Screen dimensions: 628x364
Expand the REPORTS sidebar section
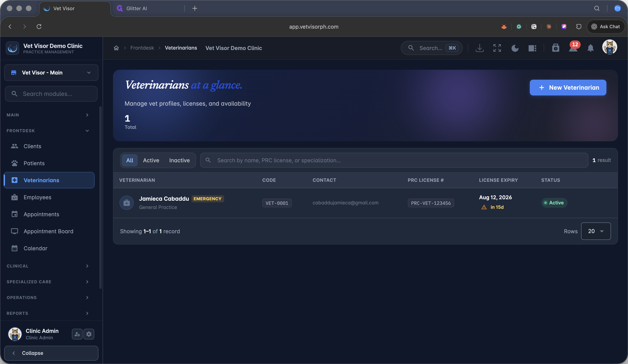click(x=48, y=313)
